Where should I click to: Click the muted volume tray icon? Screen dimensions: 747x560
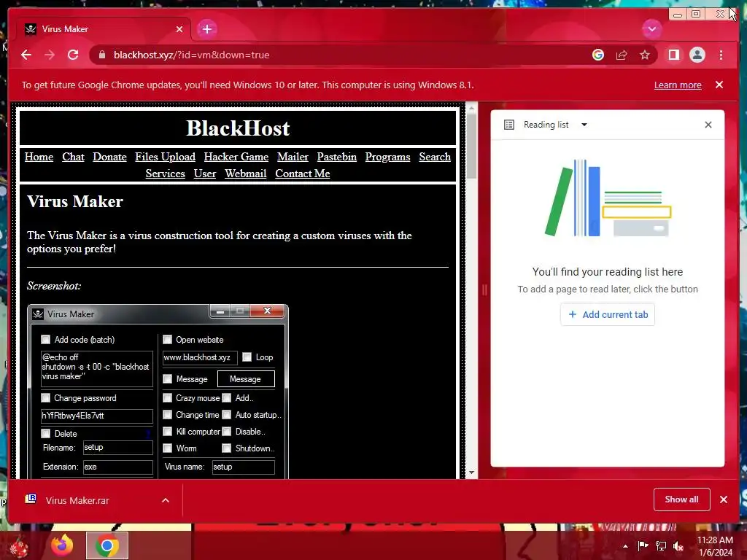pyautogui.click(x=678, y=546)
